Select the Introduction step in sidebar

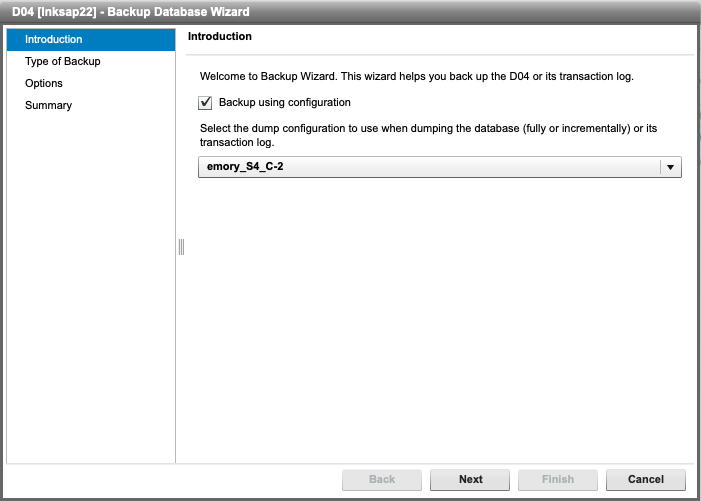point(54,40)
